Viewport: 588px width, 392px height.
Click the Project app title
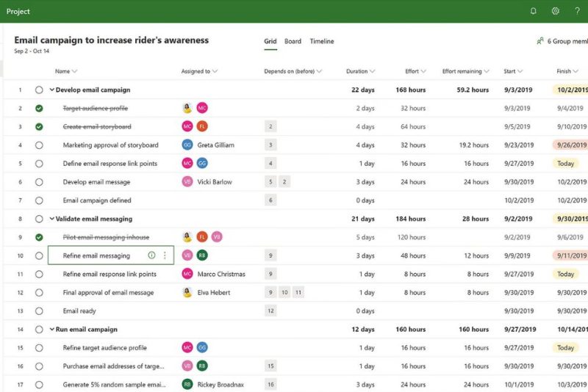coord(18,11)
